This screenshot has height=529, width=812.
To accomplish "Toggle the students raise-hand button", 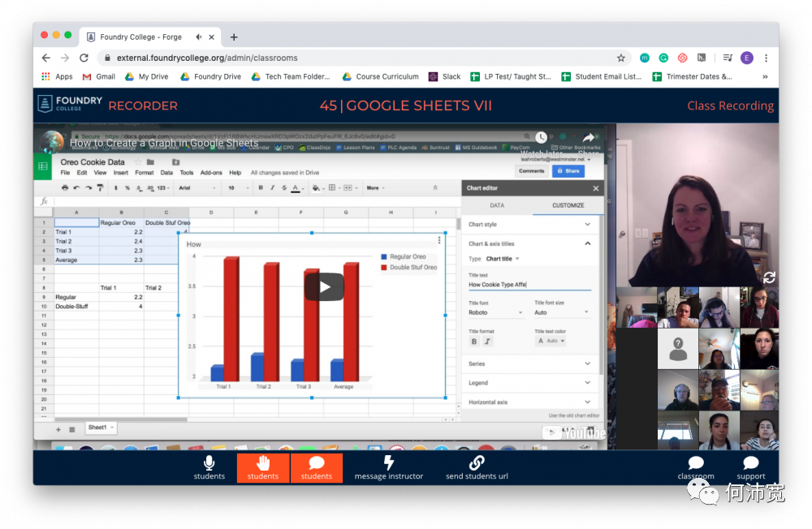I will click(263, 468).
